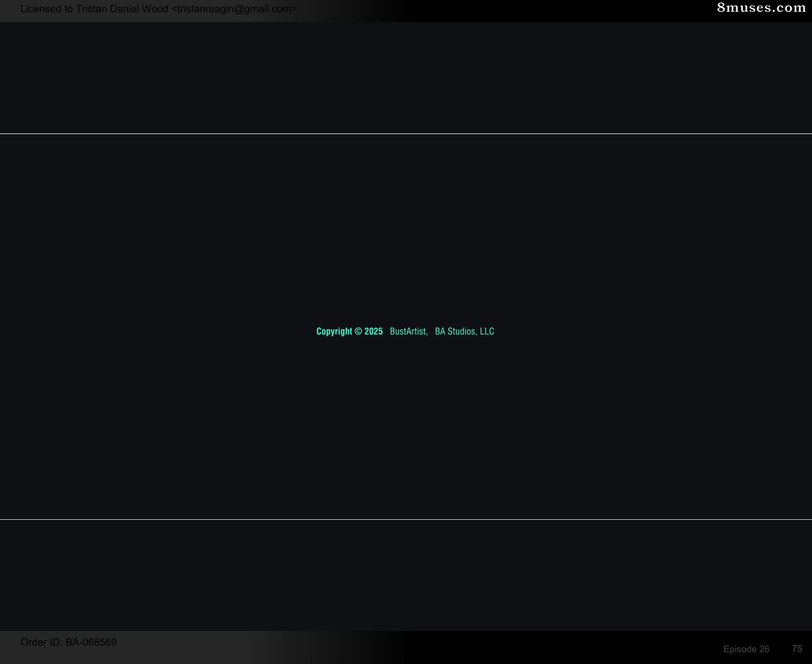Click the page number 75
812x664 pixels.
click(x=797, y=649)
